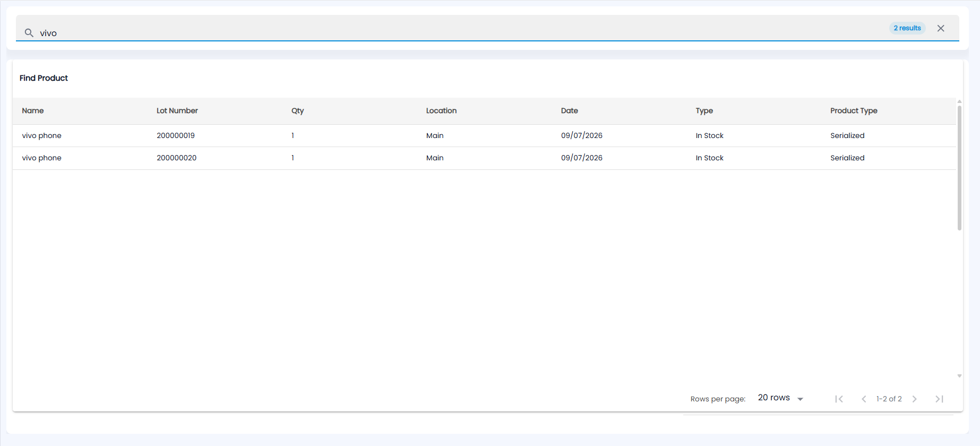The image size is (980, 446).
Task: Open the 20 rows per page dropdown
Action: (x=780, y=398)
